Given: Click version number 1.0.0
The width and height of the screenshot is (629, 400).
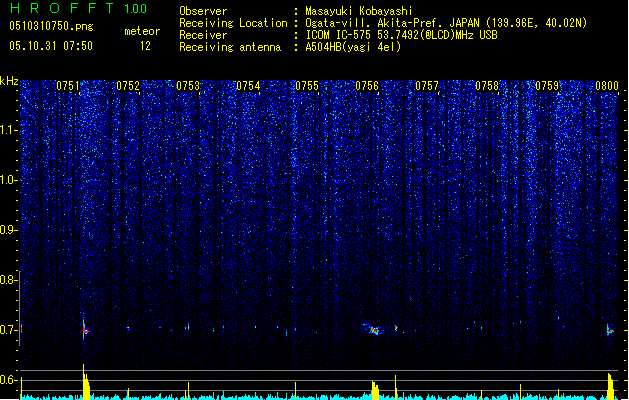Looking at the screenshot, I should (135, 9).
